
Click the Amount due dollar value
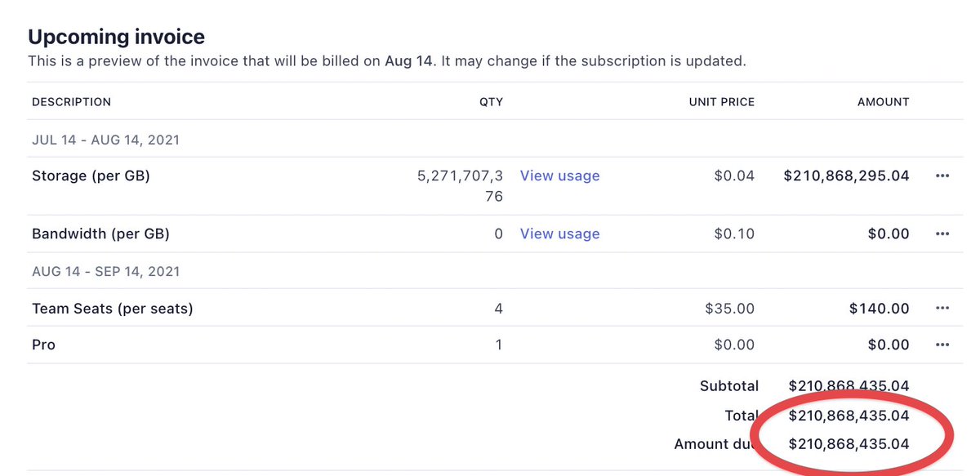[x=849, y=444]
